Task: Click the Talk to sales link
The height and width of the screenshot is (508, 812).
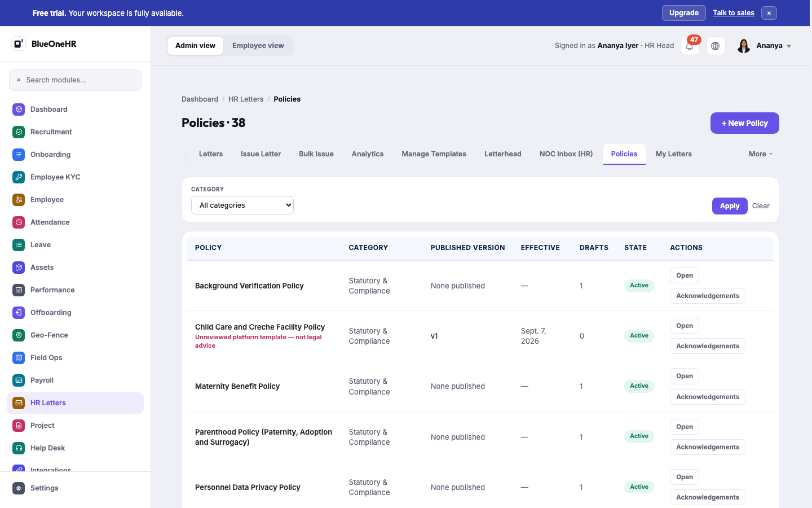Action: 734,13
